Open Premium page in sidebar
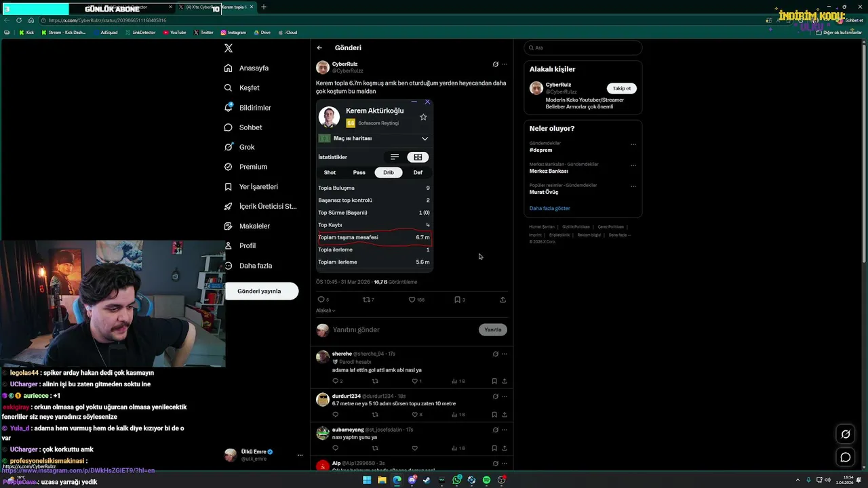 point(245,167)
